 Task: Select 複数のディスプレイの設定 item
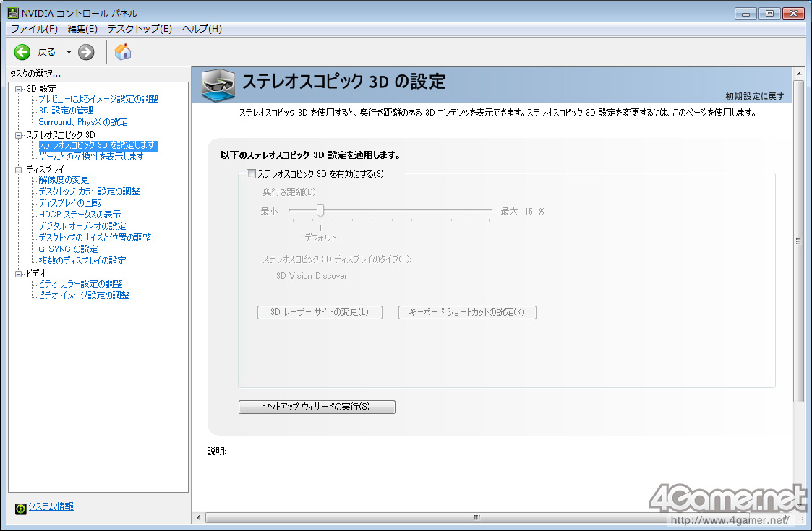(x=82, y=260)
